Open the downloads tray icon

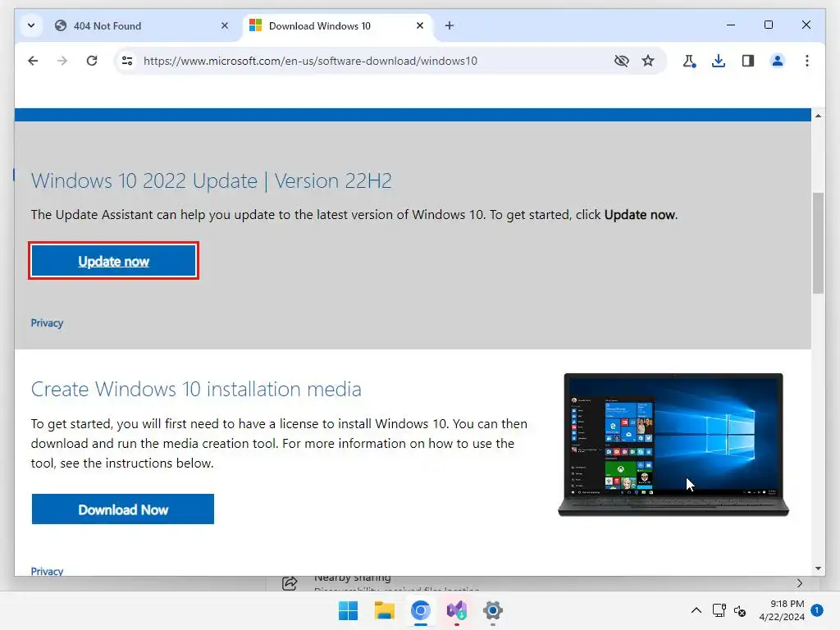[719, 61]
